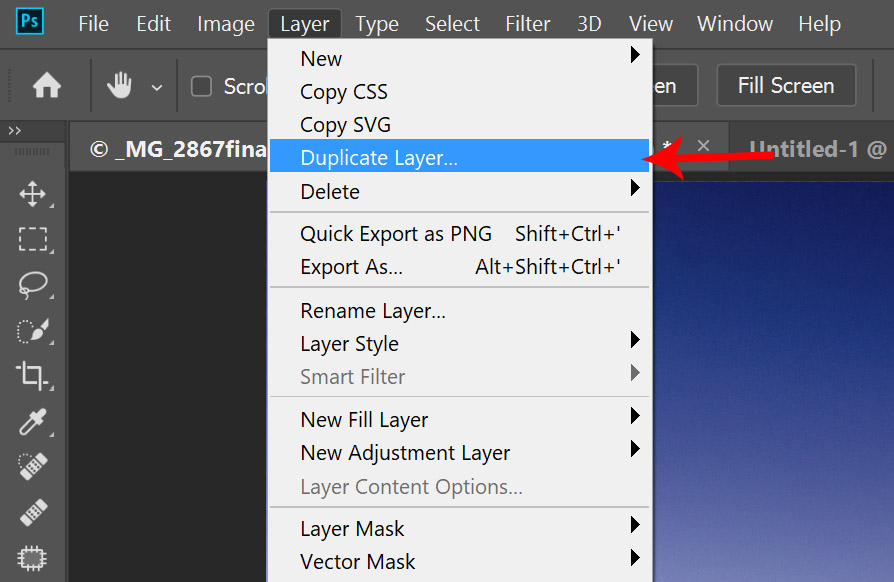Expand the tools panel double-arrow
Viewport: 894px width, 582px height.
pos(15,131)
